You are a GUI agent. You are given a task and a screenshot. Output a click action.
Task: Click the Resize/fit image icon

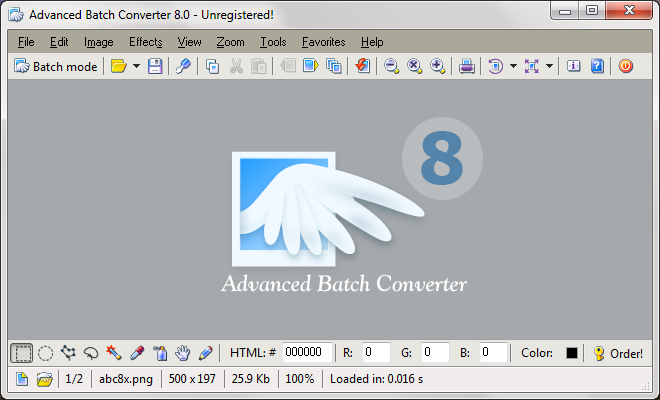[x=532, y=67]
